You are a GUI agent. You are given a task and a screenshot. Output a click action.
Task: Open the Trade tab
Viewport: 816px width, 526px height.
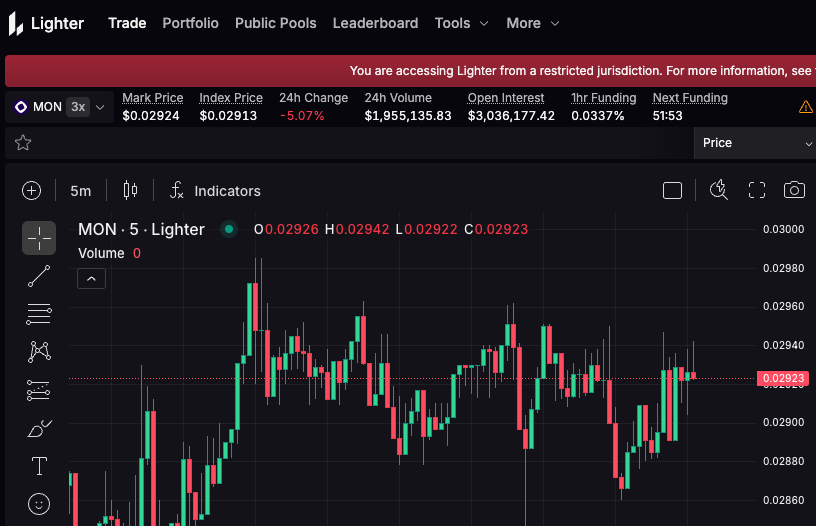[127, 23]
